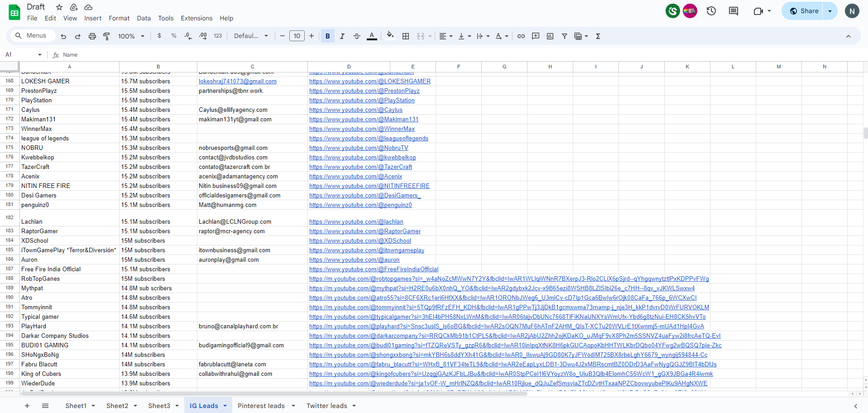Decrease font size with minus

[x=283, y=36]
